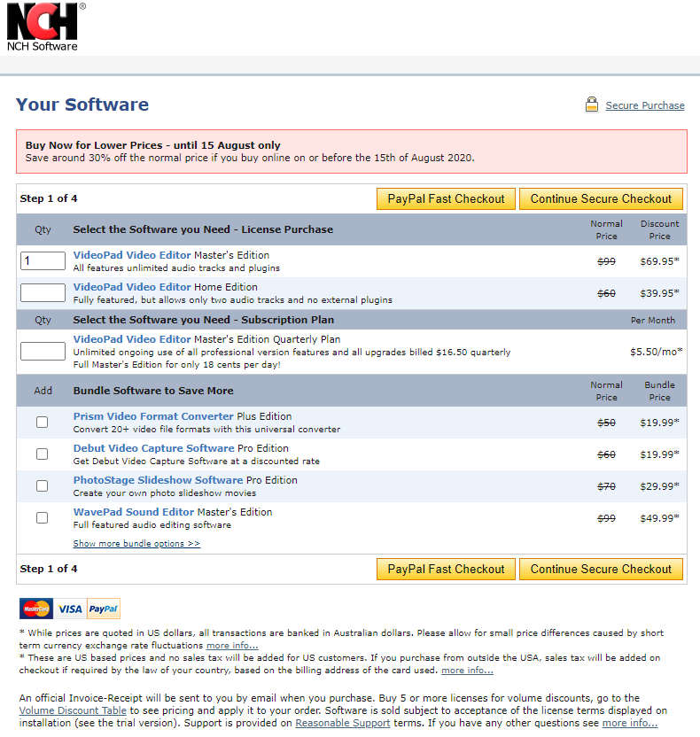
Task: Click the Bundle Software to Save More header
Action: 153,391
